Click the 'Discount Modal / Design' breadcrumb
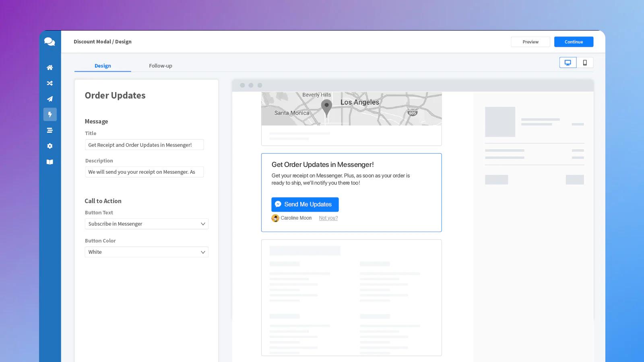 pos(103,41)
